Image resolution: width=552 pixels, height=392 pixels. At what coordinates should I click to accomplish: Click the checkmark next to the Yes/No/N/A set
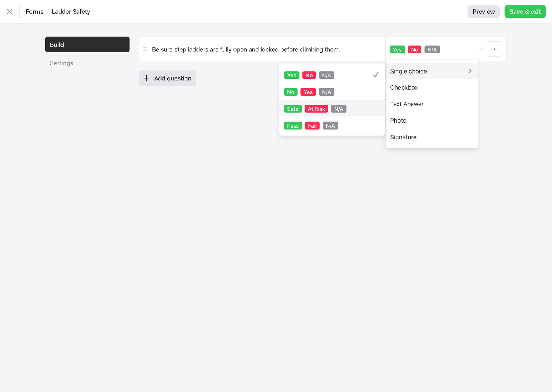pos(375,75)
